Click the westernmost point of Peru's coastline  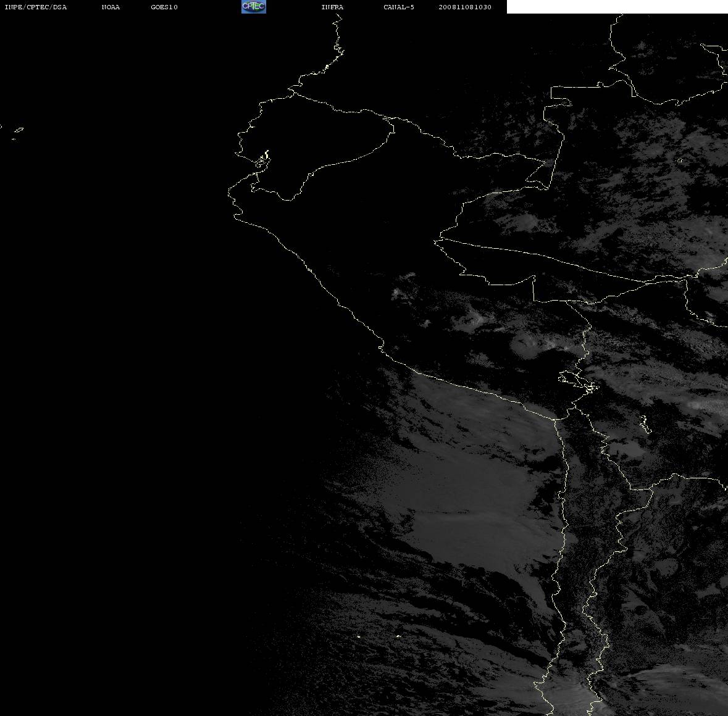click(229, 191)
